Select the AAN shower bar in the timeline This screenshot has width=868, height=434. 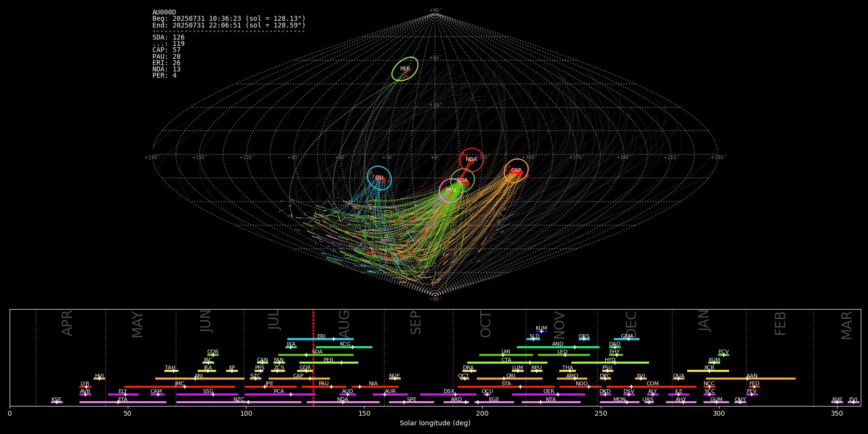(751, 379)
